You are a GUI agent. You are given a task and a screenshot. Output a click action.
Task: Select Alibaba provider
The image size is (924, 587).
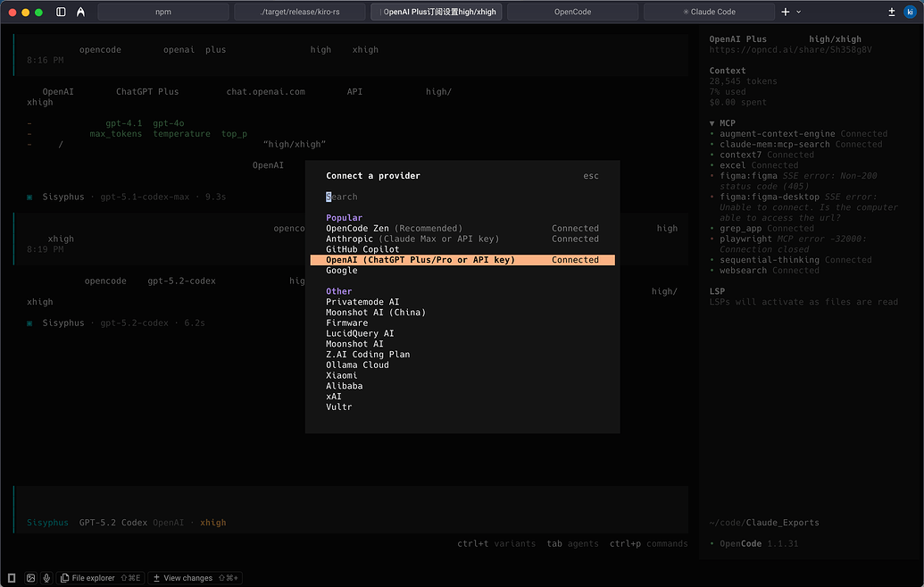click(x=462, y=386)
